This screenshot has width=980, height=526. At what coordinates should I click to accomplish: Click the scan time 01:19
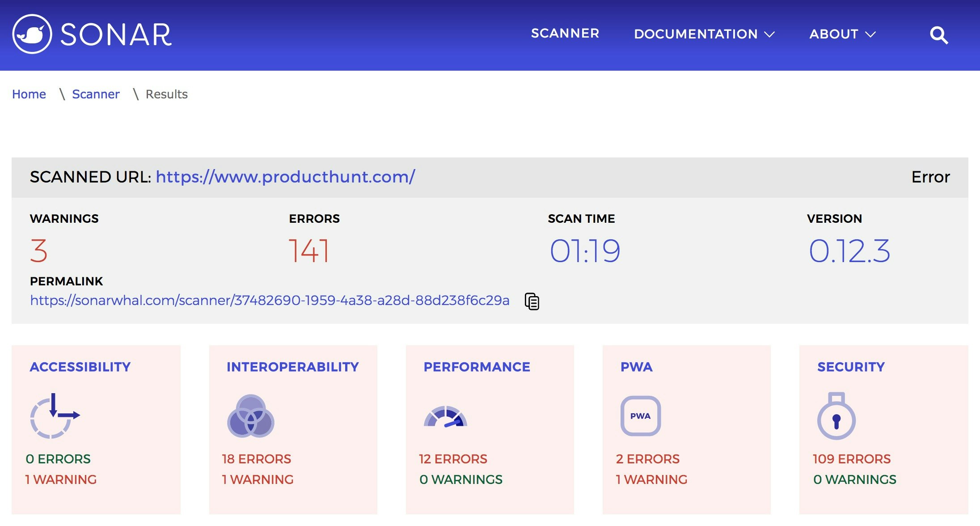pyautogui.click(x=585, y=250)
